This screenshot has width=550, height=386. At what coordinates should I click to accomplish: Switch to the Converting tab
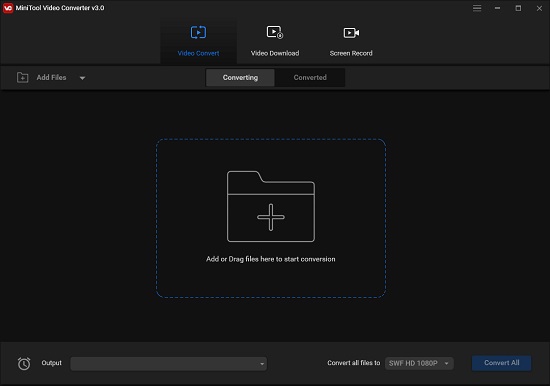coord(240,78)
